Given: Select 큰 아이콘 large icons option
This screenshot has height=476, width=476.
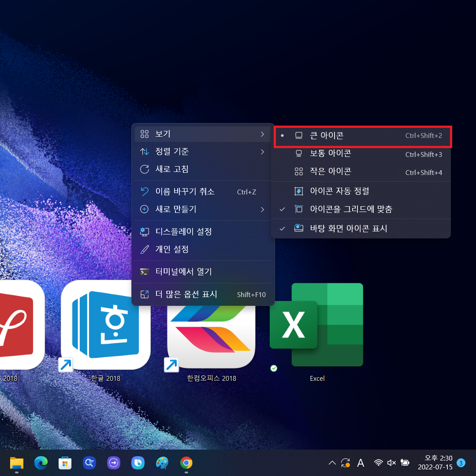Looking at the screenshot, I should 362,136.
